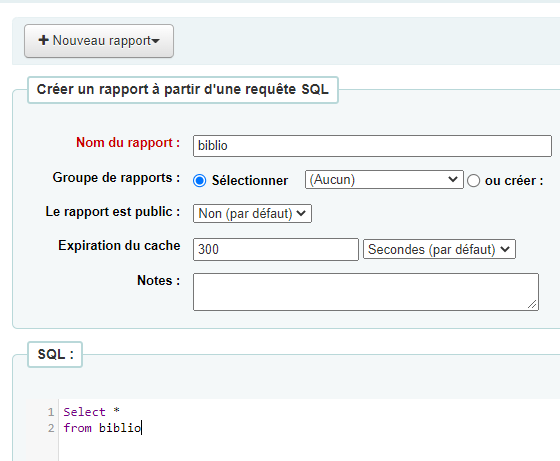
Task: Click the 'from' keyword in SQL editor
Action: pyautogui.click(x=78, y=428)
